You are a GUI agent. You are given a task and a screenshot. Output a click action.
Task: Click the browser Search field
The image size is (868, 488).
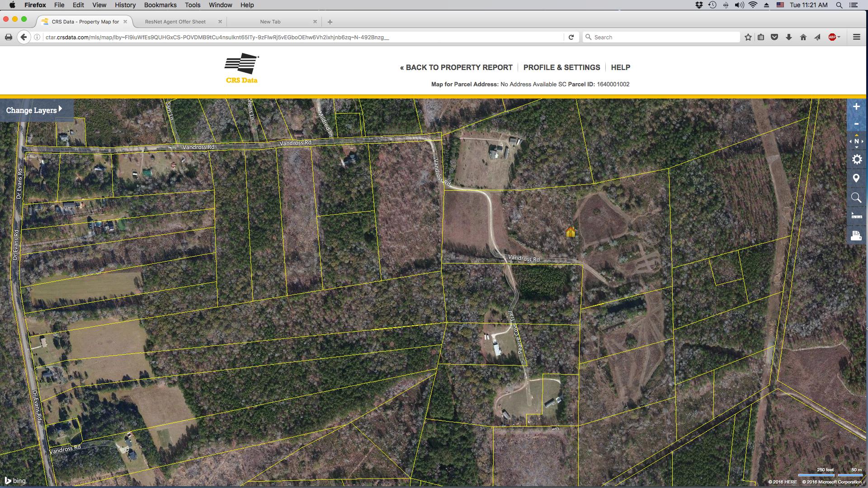point(661,37)
